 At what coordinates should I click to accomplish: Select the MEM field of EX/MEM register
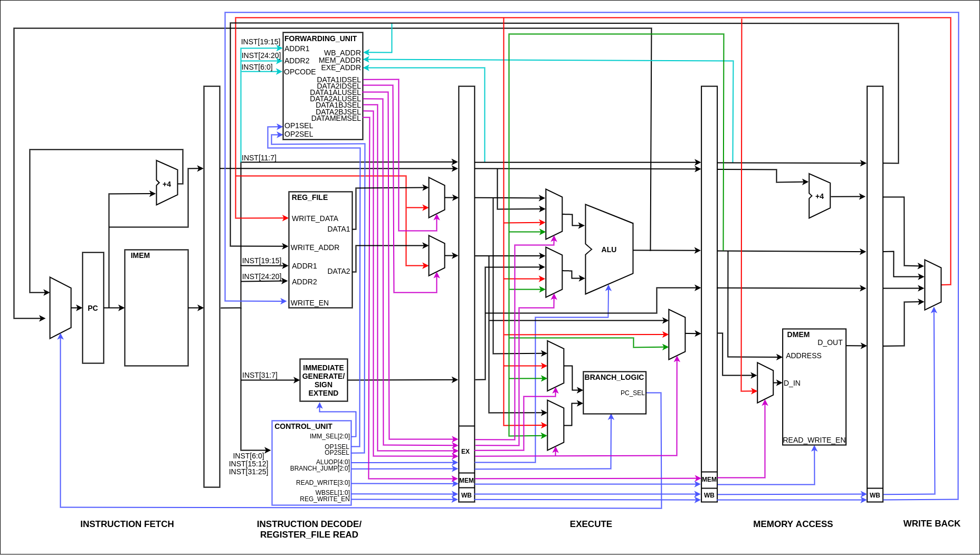[x=709, y=480]
